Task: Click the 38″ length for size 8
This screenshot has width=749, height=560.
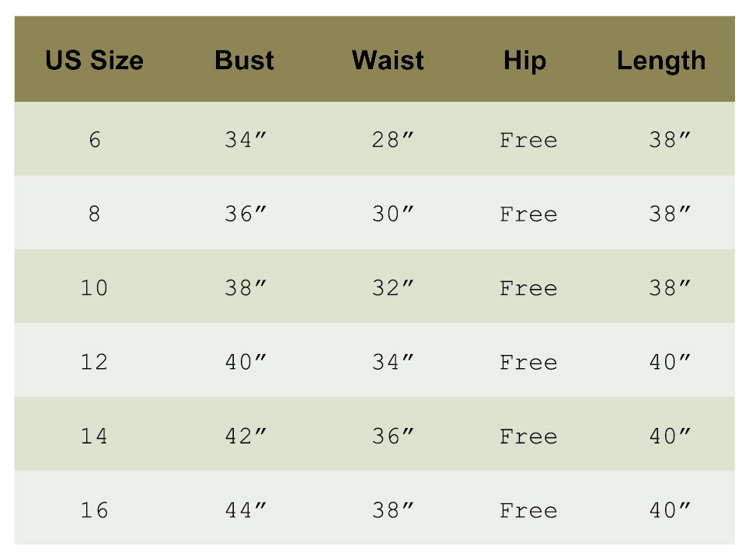Action: tap(670, 214)
